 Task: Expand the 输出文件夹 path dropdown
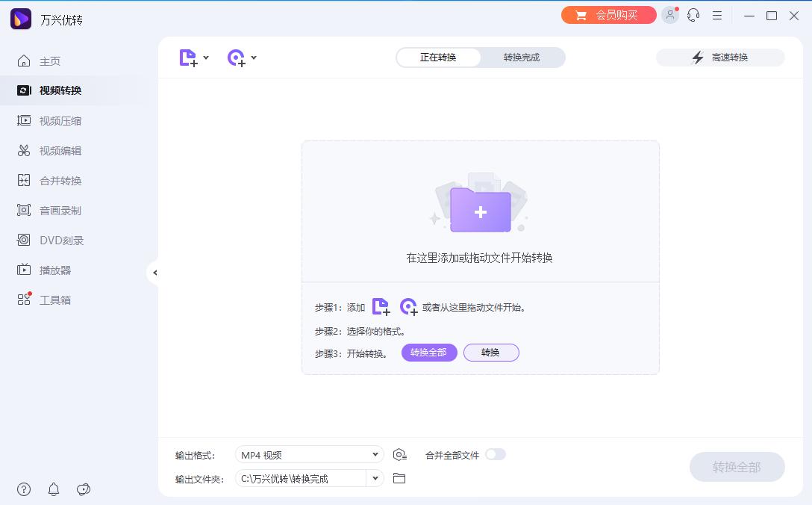[375, 477]
